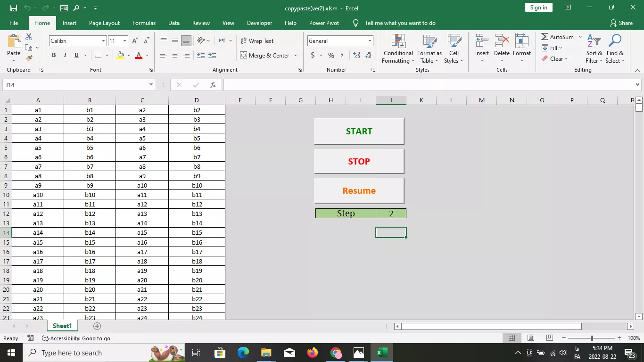Click the Cut scissors icon
The image size is (644, 362).
pos(29,37)
